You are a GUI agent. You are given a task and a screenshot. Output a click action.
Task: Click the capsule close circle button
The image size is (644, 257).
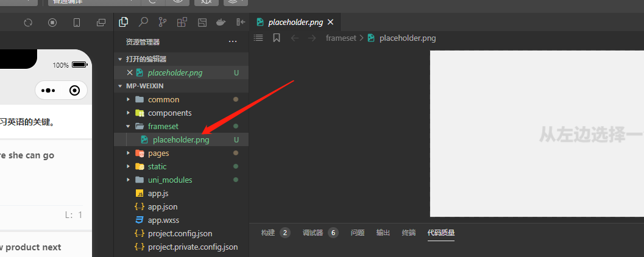click(75, 90)
